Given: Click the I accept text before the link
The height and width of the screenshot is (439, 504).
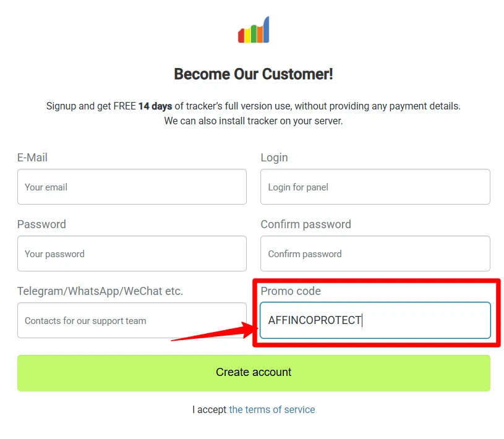Looking at the screenshot, I should (208, 409).
